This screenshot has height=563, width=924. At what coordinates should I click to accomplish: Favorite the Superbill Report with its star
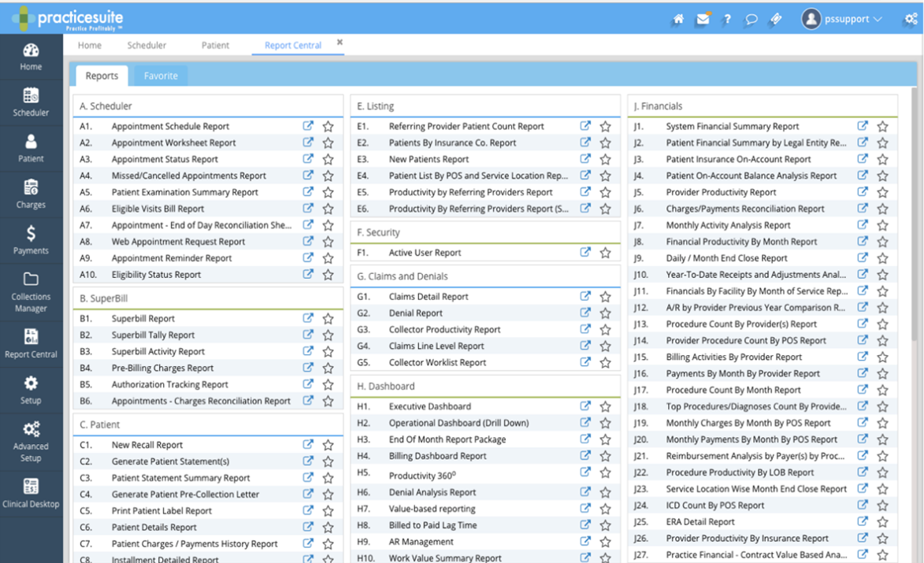tap(328, 318)
